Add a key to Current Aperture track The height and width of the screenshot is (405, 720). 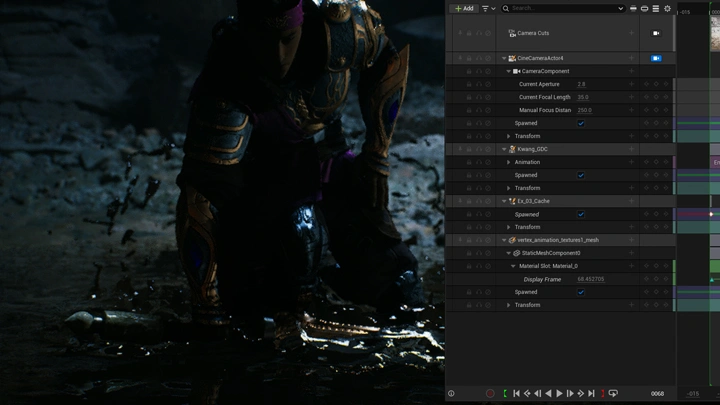pos(656,84)
